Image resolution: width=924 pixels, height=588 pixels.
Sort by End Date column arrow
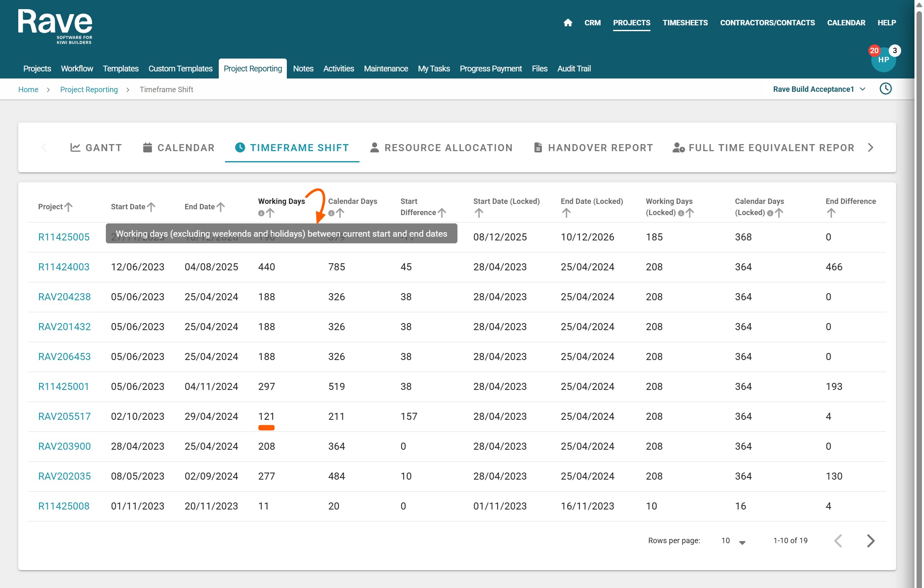(x=221, y=207)
